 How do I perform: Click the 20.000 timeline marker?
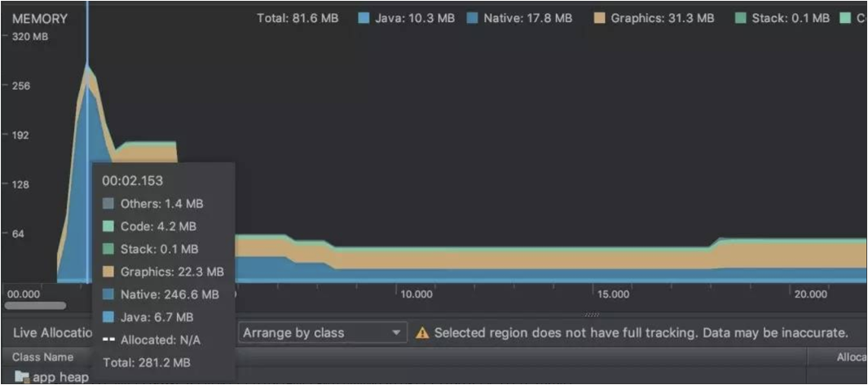(811, 294)
